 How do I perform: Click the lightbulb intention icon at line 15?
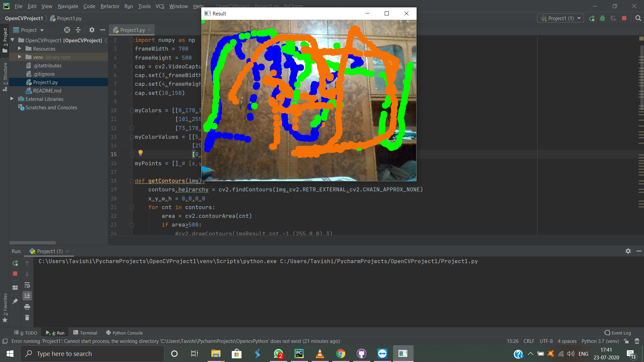click(x=140, y=153)
